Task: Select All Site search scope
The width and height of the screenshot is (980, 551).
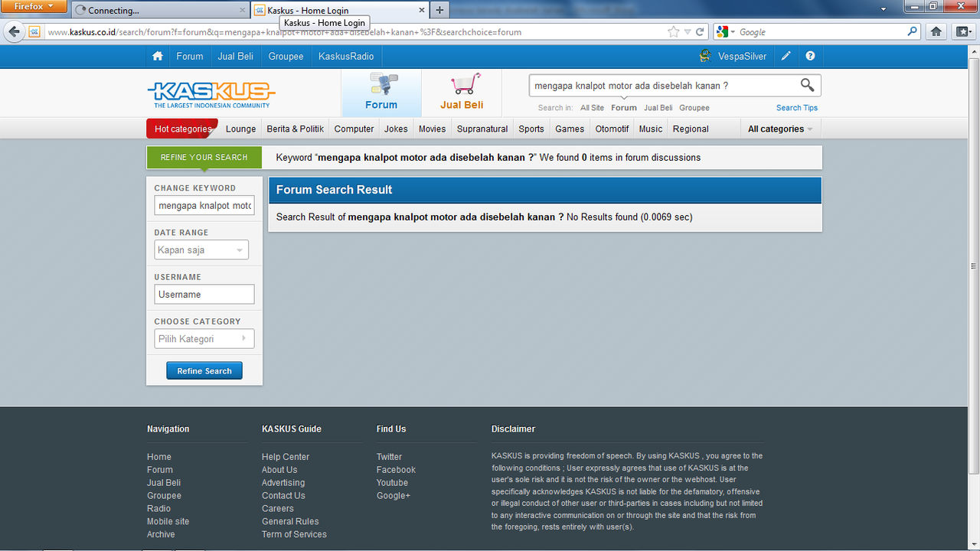Action: point(592,108)
